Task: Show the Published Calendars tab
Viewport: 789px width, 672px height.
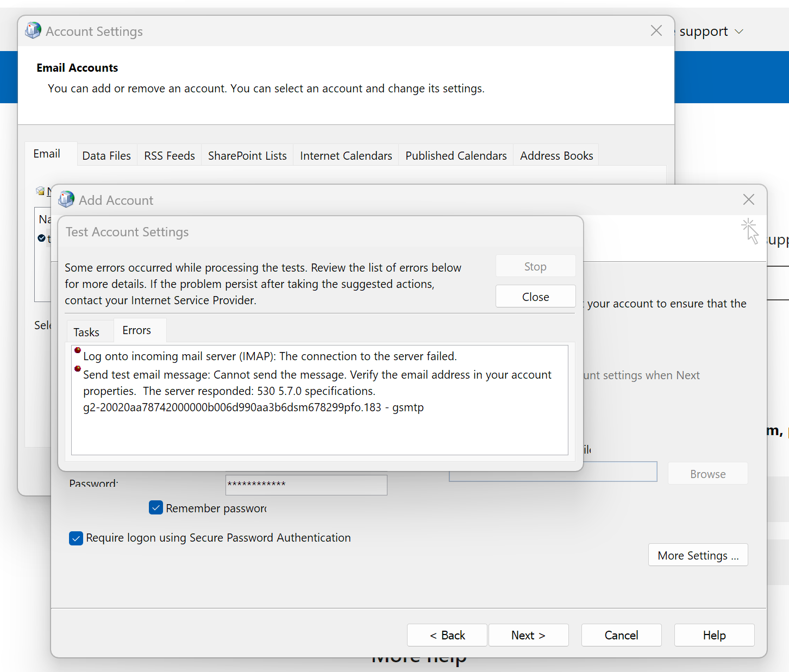Action: coord(456,156)
